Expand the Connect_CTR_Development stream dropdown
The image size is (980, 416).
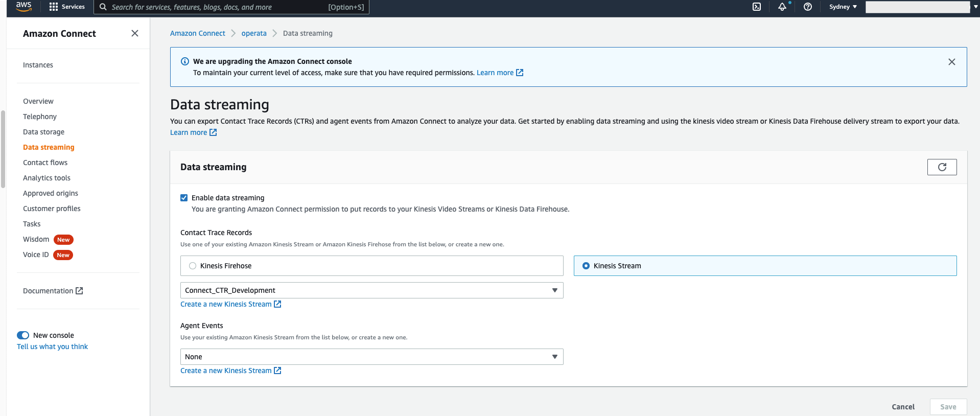[371, 290]
